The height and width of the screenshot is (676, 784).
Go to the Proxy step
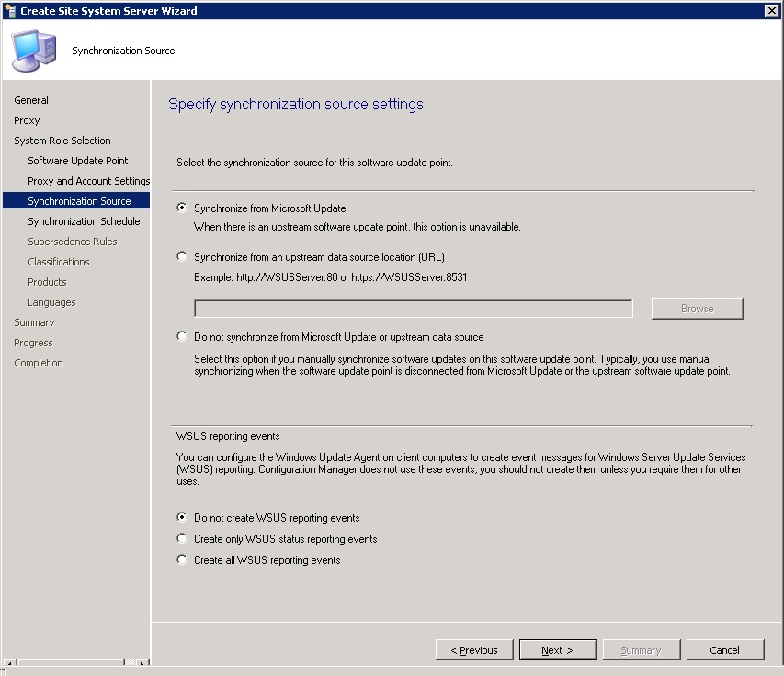(x=27, y=120)
